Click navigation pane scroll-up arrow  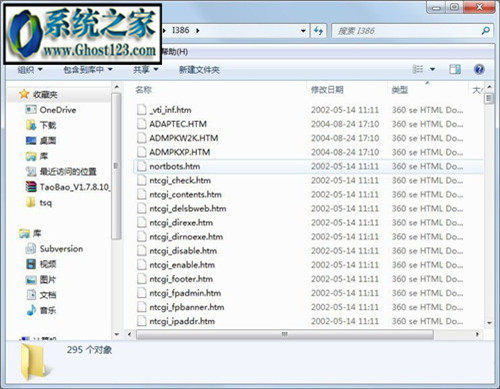pyautogui.click(x=116, y=87)
